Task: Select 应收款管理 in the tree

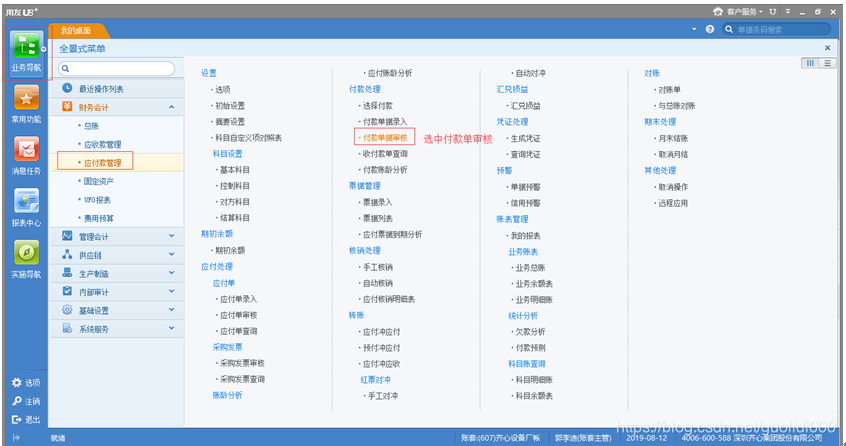Action: pyautogui.click(x=103, y=145)
